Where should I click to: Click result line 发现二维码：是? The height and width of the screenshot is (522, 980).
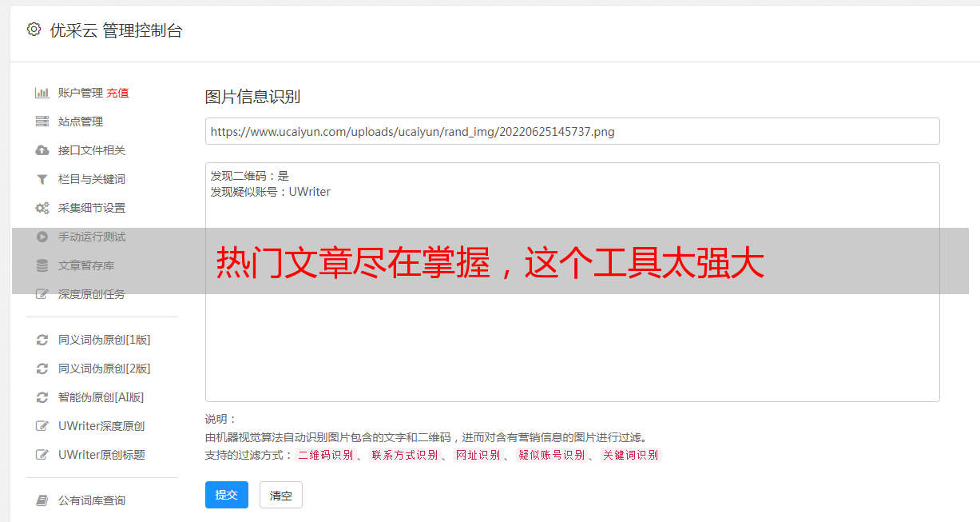point(249,176)
